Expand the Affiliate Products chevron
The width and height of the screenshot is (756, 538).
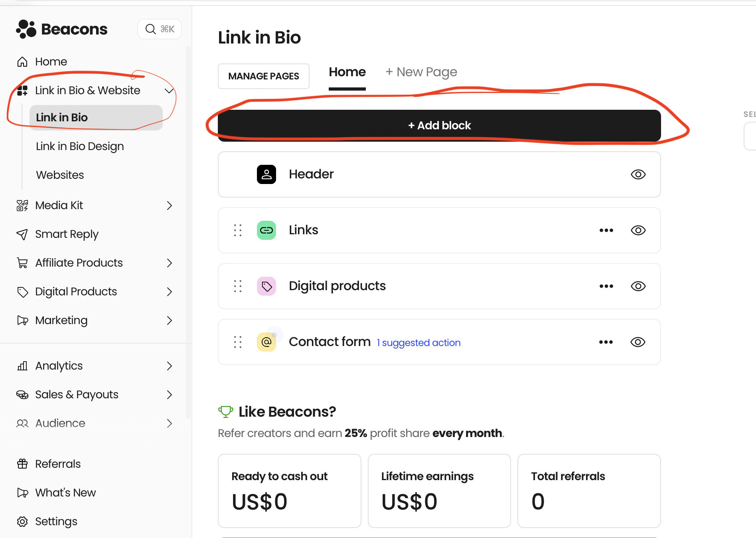[x=170, y=263]
